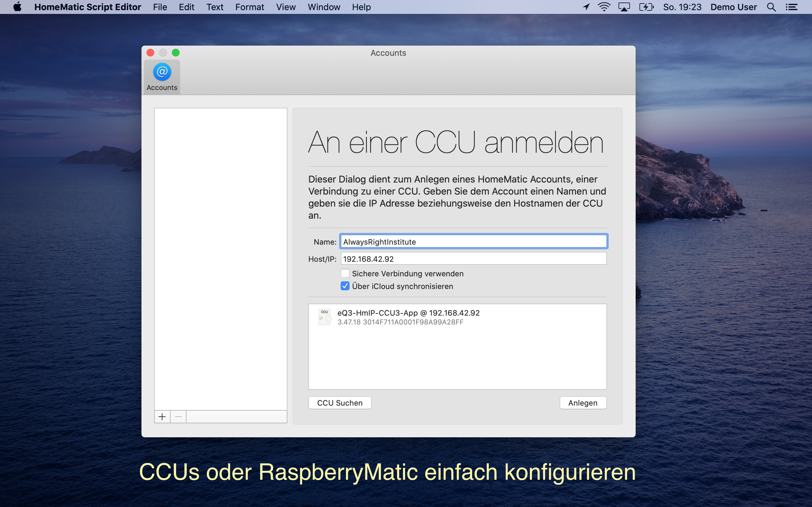Open the Window menu
Screen dimensions: 812x507
coord(324,7)
